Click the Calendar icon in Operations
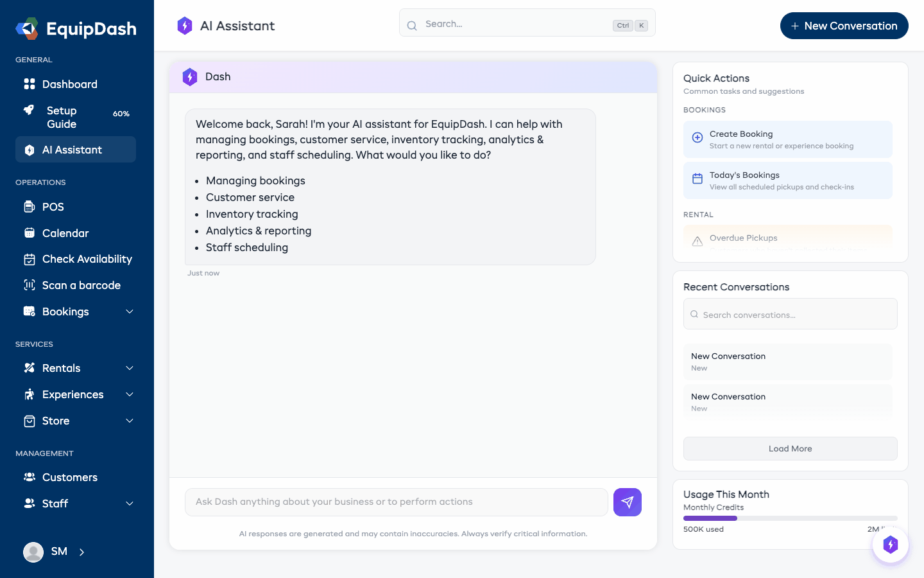 (30, 232)
